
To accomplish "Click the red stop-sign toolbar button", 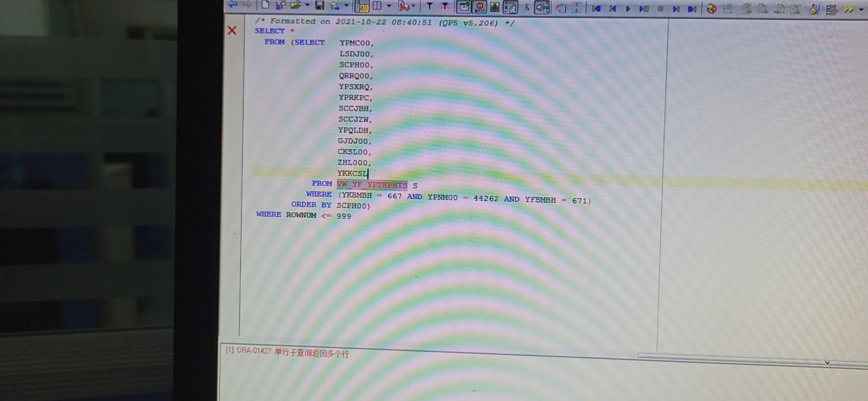I will point(480,7).
